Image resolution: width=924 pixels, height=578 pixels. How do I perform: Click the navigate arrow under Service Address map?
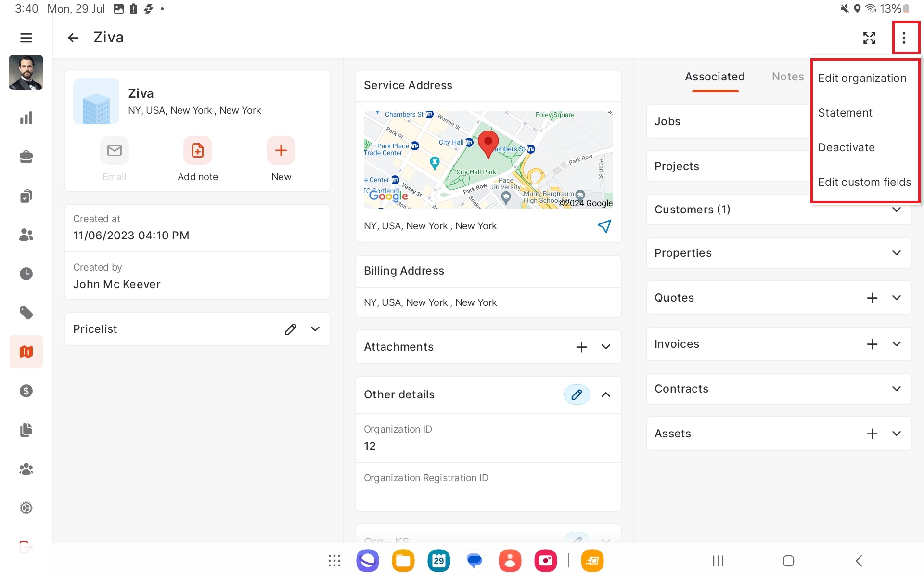click(x=604, y=226)
